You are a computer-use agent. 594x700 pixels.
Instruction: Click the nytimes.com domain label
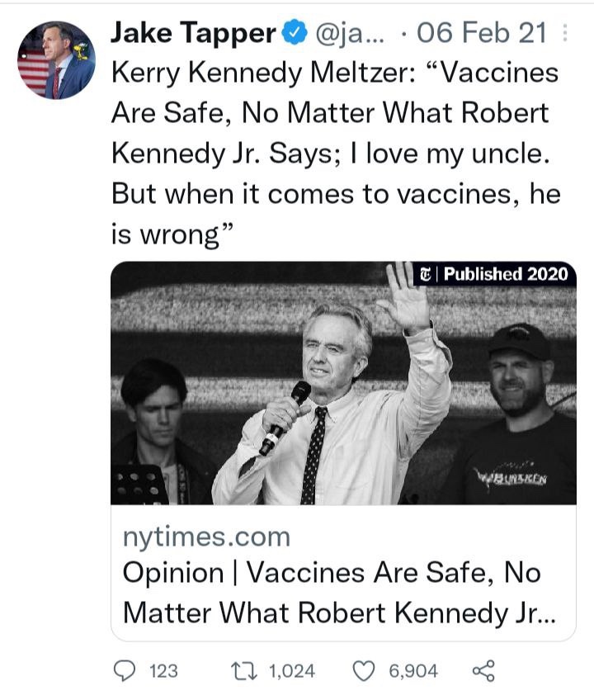pos(206,537)
